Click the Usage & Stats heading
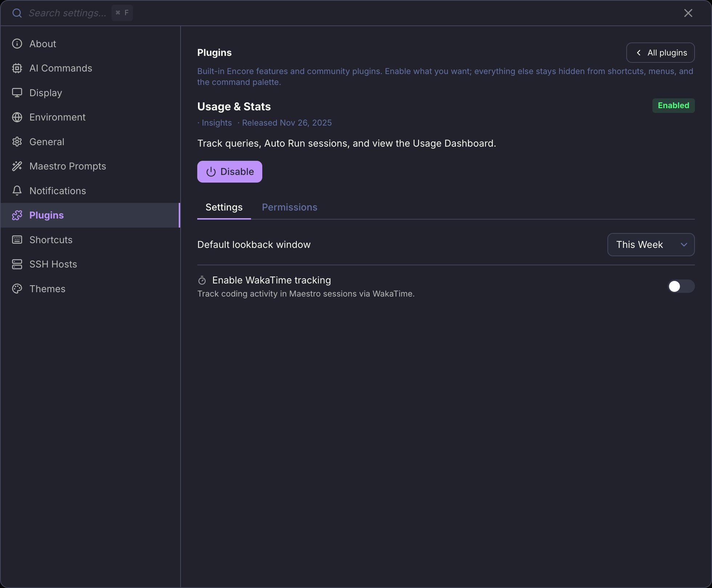The height and width of the screenshot is (588, 712). pyautogui.click(x=234, y=106)
